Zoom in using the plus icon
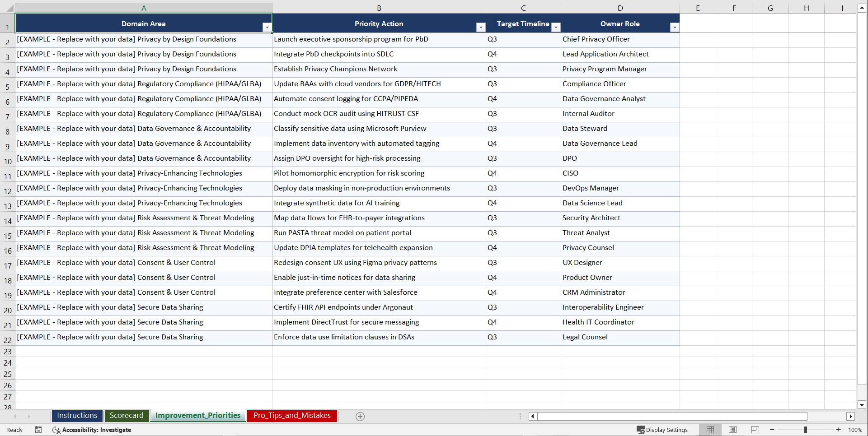868x436 pixels. 838,430
